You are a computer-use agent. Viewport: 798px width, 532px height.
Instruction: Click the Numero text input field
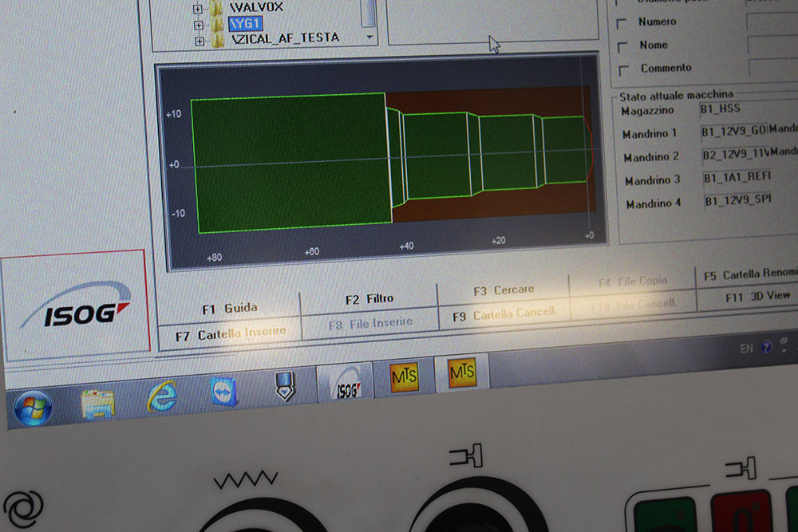(x=772, y=21)
